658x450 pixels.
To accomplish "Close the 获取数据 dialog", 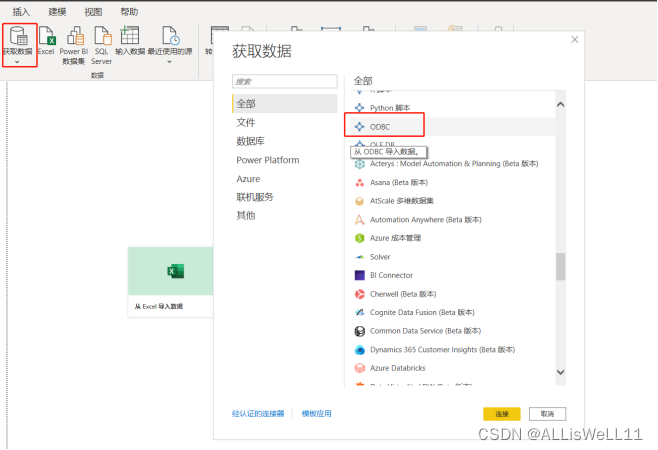I will click(574, 39).
